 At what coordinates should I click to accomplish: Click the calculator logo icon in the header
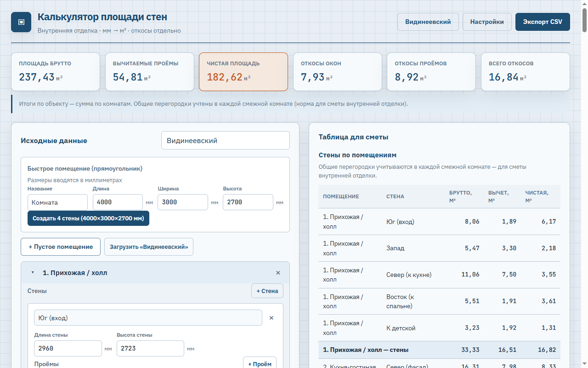pyautogui.click(x=21, y=22)
